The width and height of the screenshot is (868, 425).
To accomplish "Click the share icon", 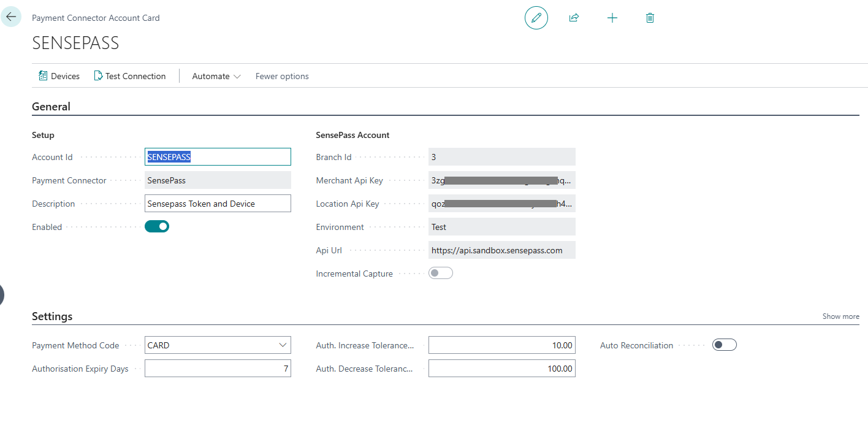I will (x=574, y=18).
